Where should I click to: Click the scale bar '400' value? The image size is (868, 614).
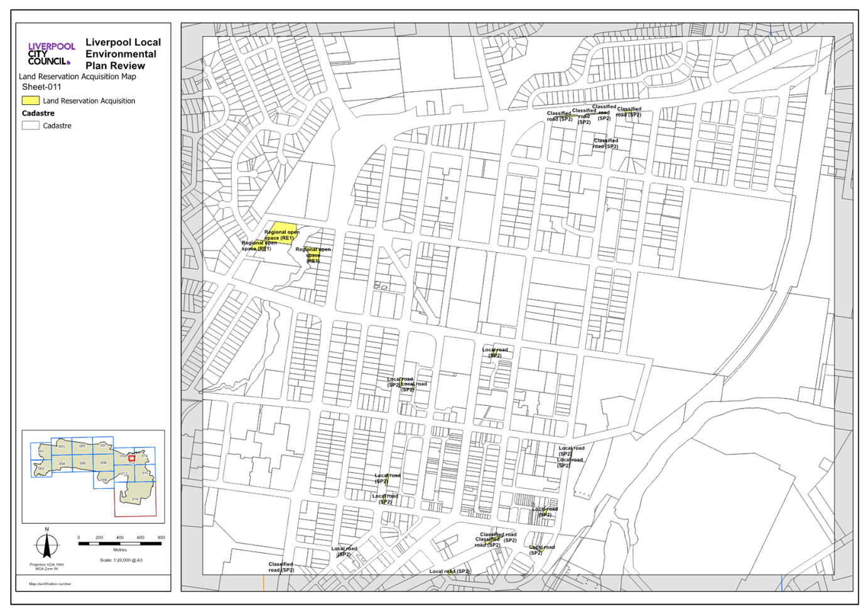(120, 538)
